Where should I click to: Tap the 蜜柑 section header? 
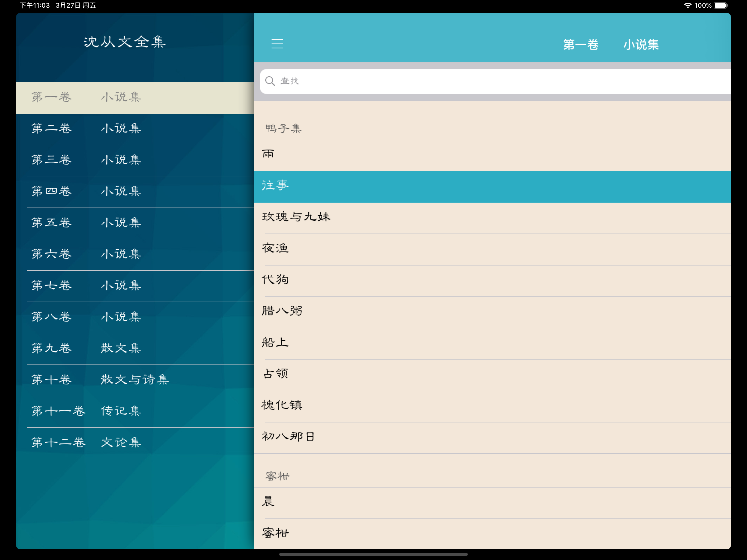coord(277,476)
